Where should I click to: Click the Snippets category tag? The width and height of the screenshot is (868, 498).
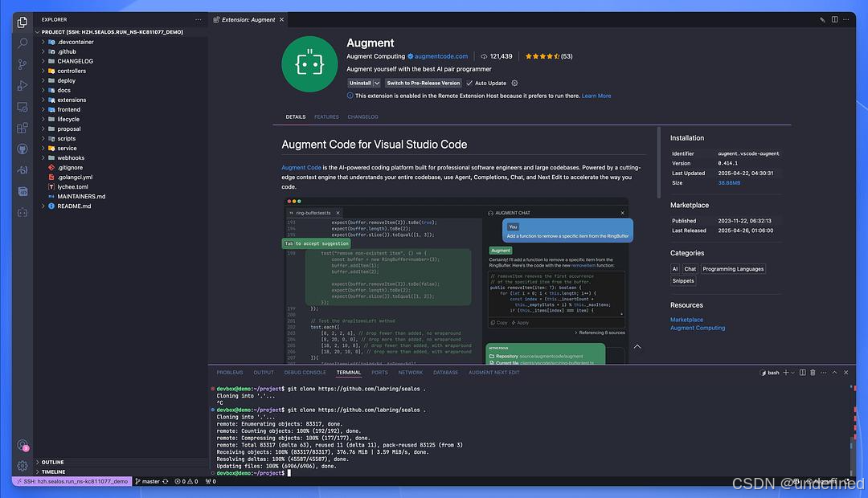tap(683, 280)
